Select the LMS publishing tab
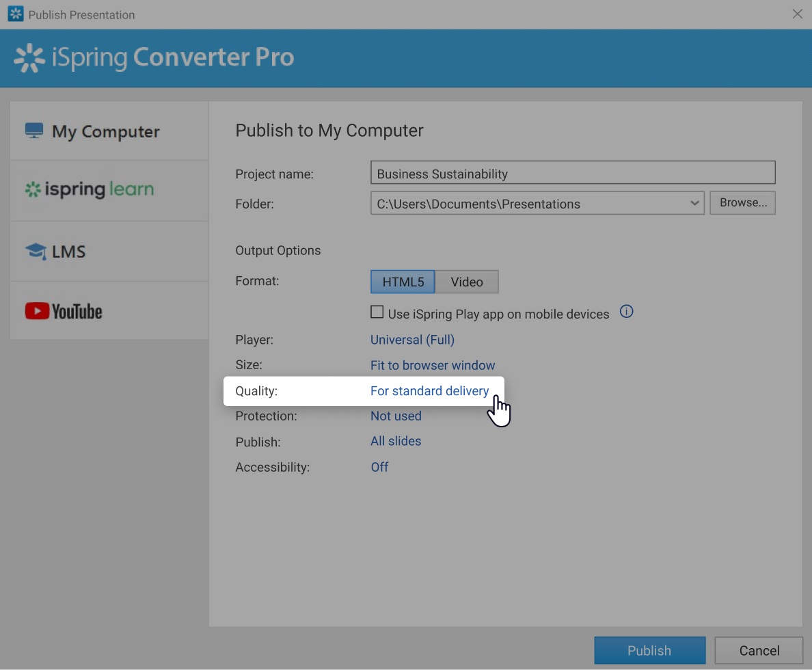The width and height of the screenshot is (812, 670). click(109, 252)
